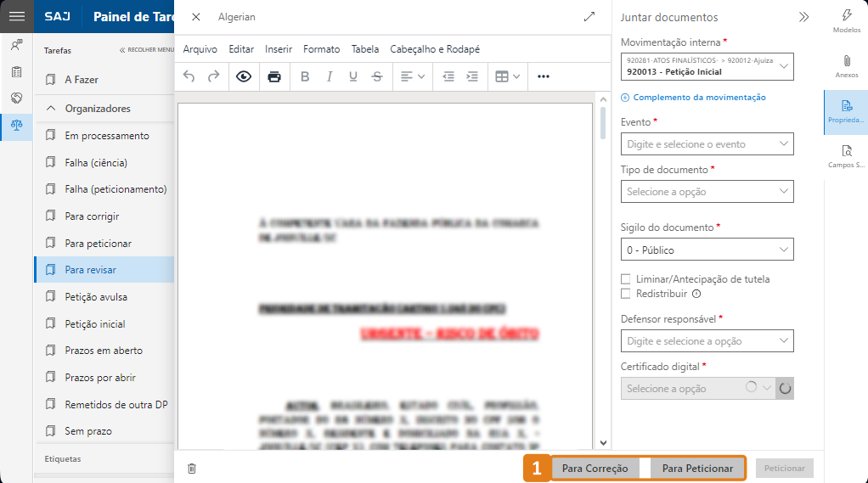This screenshot has height=483, width=868.
Task: Open the Modelos side panel
Action: coord(847,20)
